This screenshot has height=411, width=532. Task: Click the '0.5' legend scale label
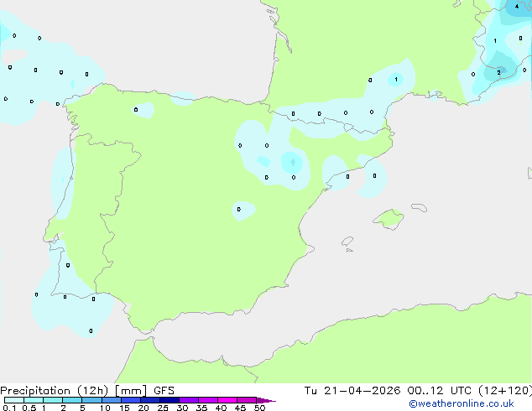point(29,408)
